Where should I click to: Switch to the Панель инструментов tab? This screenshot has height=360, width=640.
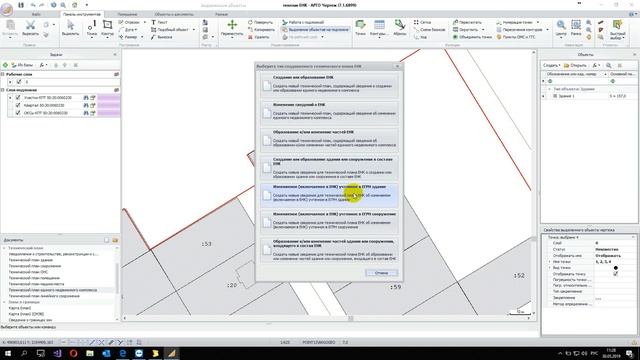[x=82, y=14]
